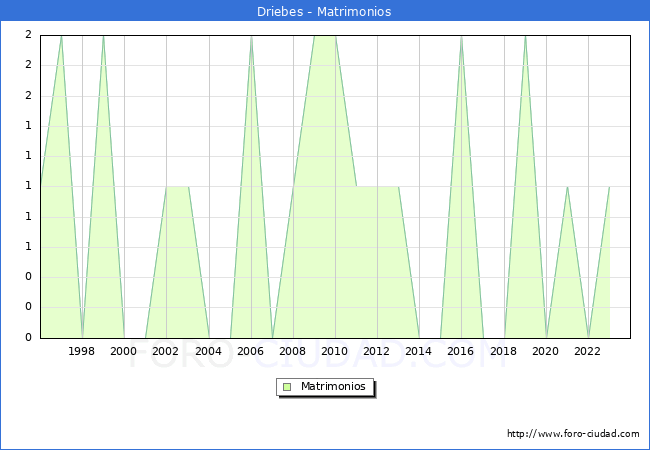Screen dimensions: 650x450
Task: Select the 2020 x-axis label
Action: (545, 351)
